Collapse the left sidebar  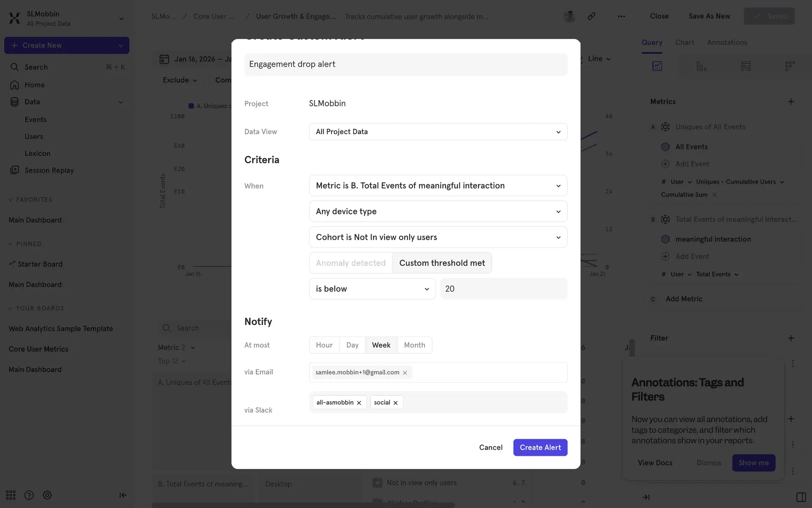pos(123,495)
